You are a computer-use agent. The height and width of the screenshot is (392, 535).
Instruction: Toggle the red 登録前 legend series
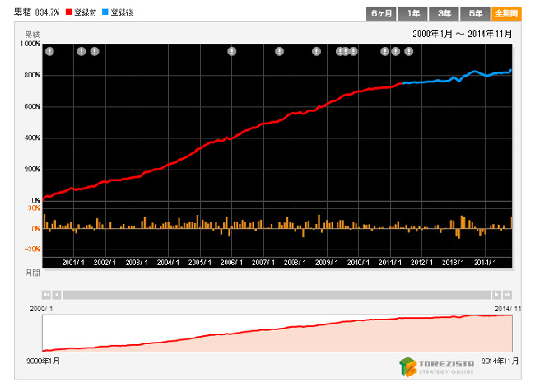pyautogui.click(x=81, y=13)
